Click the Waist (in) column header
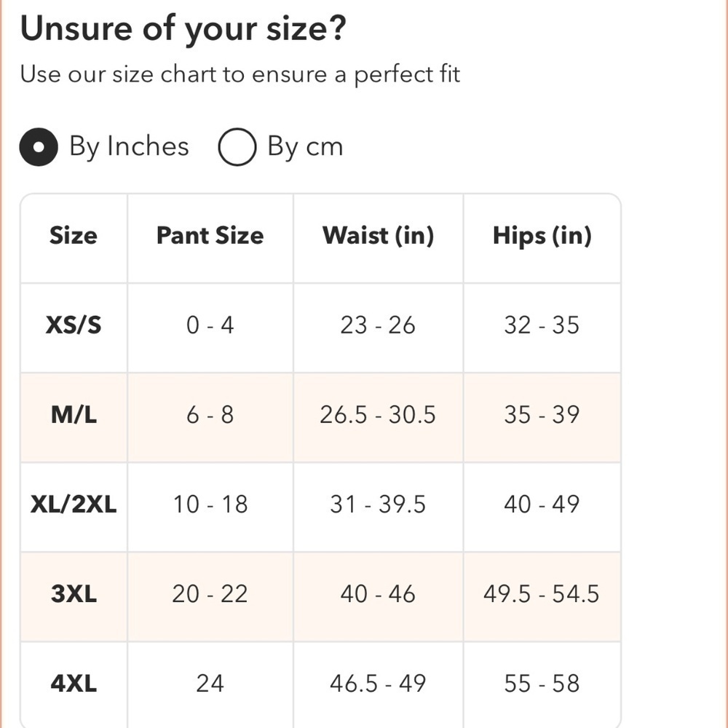Viewport: 728px width, 728px height. tap(378, 236)
